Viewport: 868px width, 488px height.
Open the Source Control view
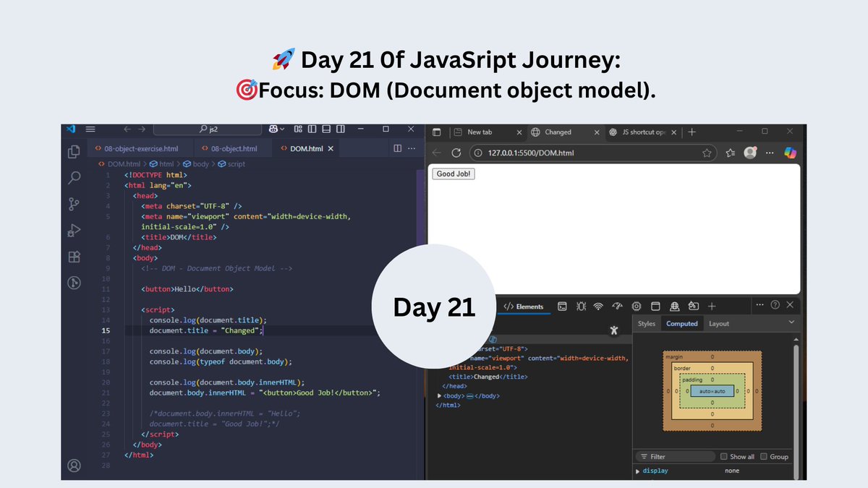click(74, 204)
